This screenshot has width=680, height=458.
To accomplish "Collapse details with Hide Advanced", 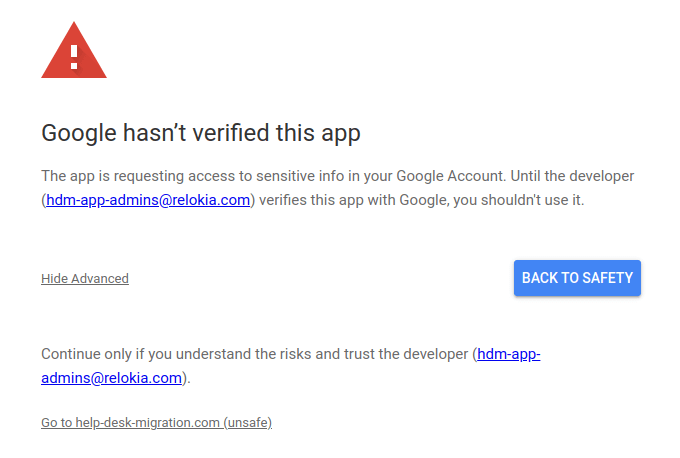I will (x=85, y=279).
